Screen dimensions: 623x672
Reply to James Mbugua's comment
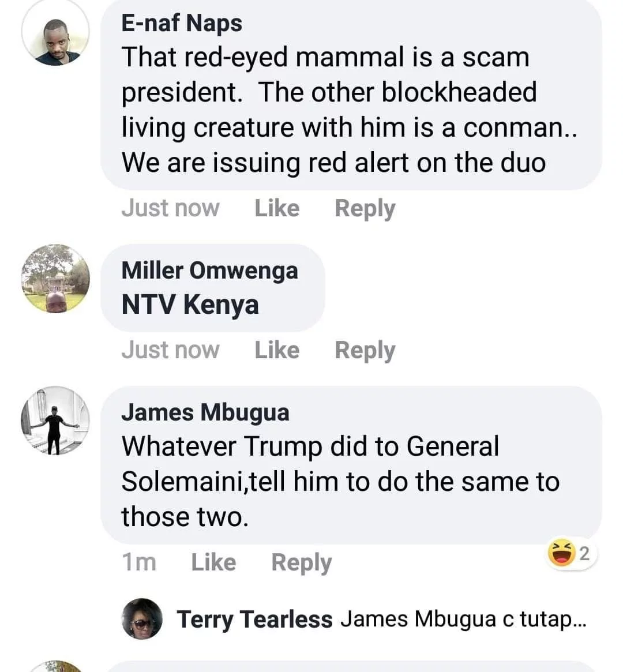301,562
